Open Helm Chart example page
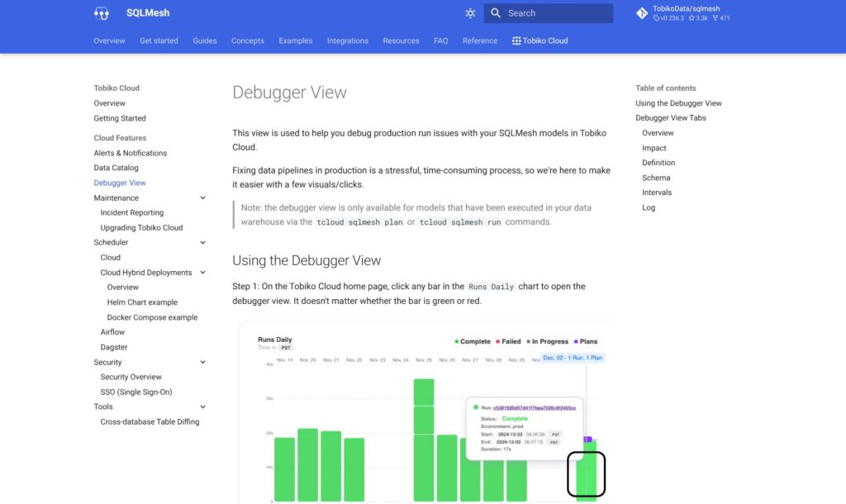This screenshot has width=846, height=504. [x=142, y=302]
